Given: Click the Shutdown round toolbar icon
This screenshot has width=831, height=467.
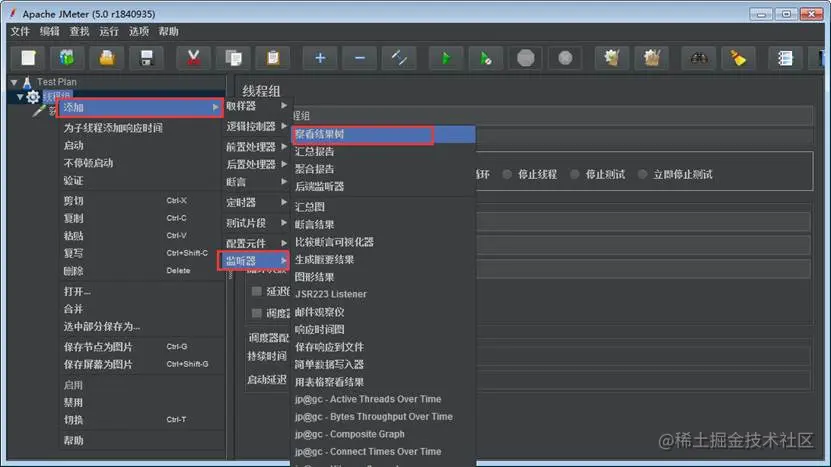Looking at the screenshot, I should click(565, 58).
